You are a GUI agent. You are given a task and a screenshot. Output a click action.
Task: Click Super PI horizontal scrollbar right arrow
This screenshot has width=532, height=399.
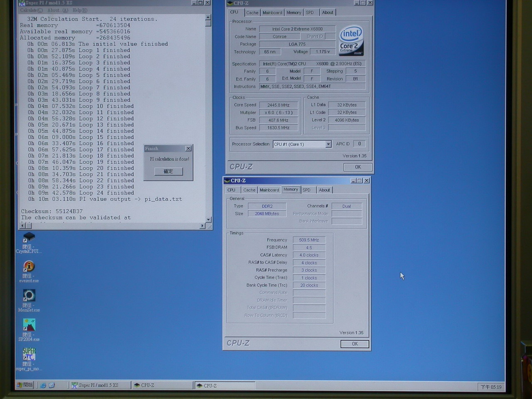(202, 226)
